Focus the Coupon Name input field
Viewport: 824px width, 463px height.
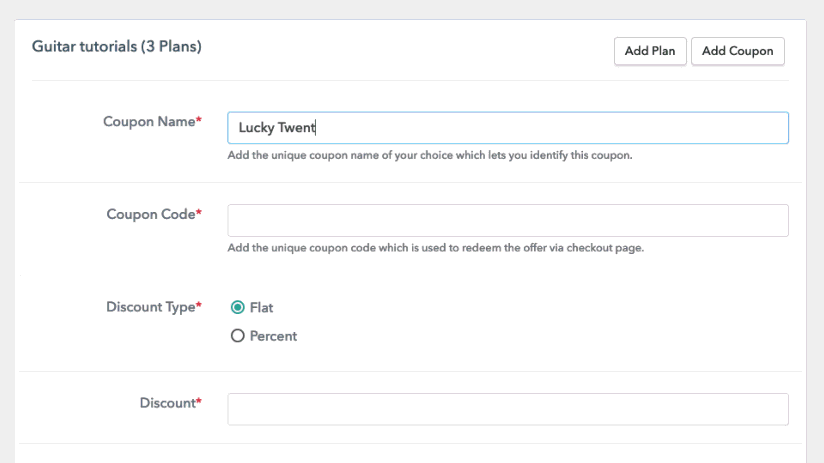(x=508, y=128)
